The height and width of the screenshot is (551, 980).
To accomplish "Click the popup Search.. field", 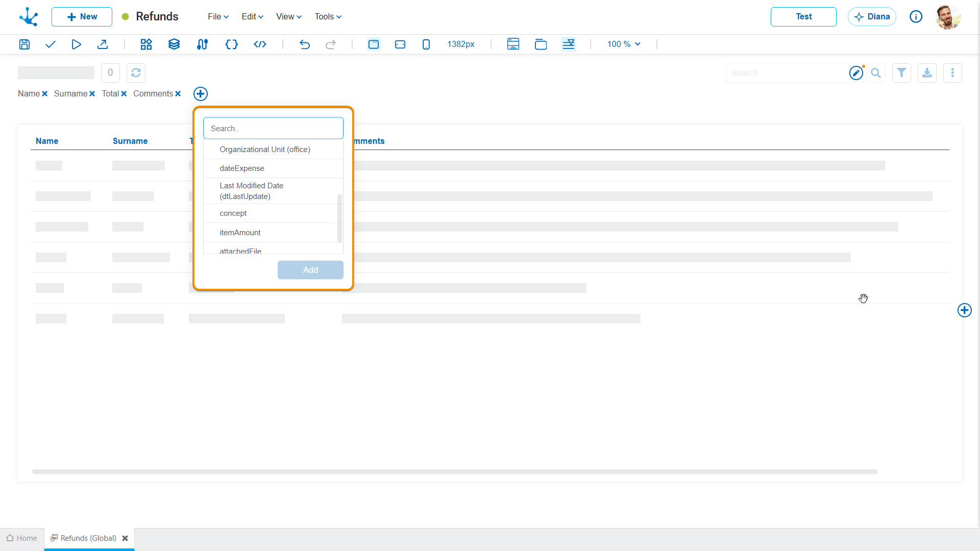I will [273, 128].
